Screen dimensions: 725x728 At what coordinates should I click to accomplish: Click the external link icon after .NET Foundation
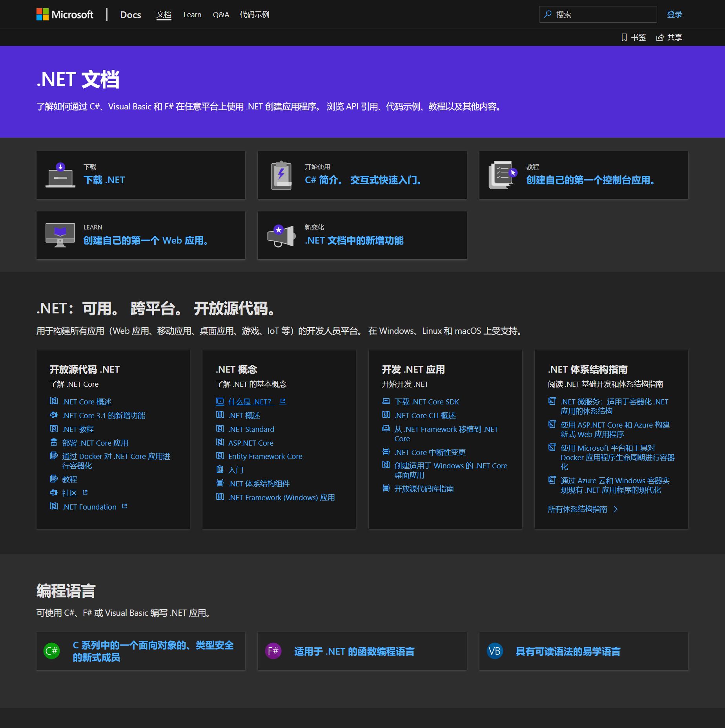point(124,506)
